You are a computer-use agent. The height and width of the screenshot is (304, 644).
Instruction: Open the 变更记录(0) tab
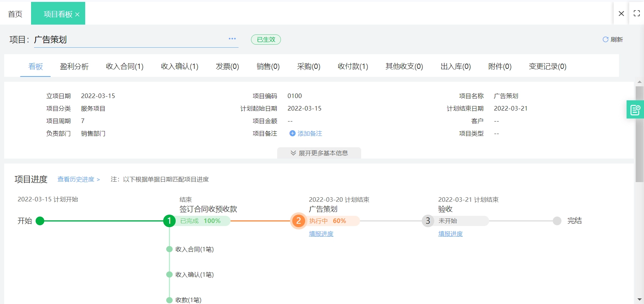[547, 66]
